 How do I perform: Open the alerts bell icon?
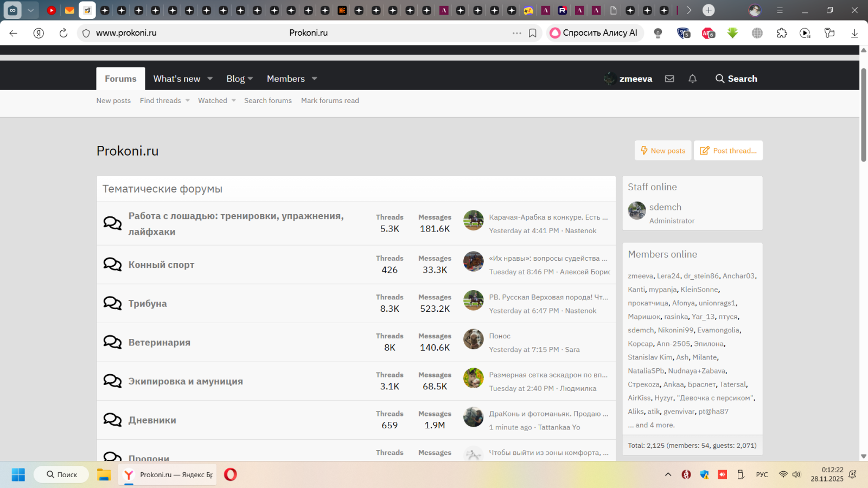(x=692, y=79)
